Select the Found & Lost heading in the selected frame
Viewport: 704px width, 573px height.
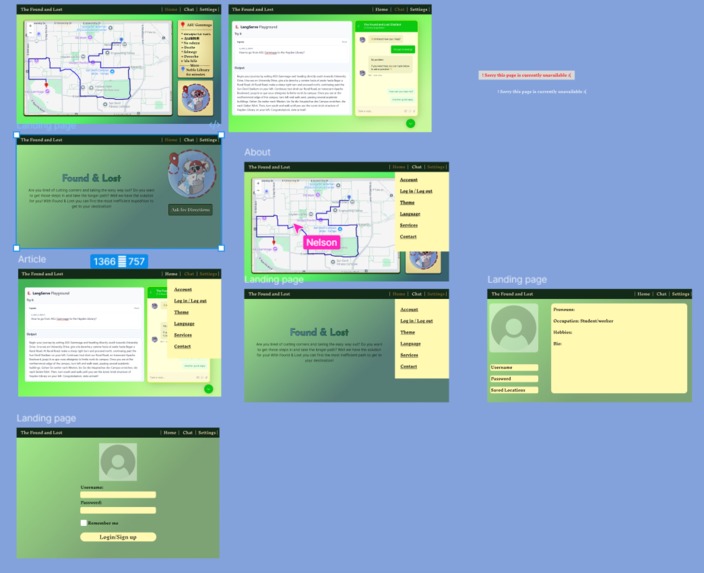(x=92, y=178)
